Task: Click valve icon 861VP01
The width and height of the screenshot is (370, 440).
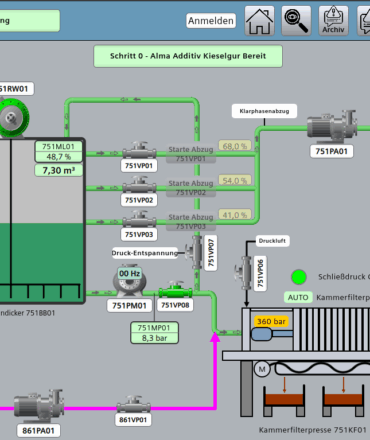Action: click(133, 405)
